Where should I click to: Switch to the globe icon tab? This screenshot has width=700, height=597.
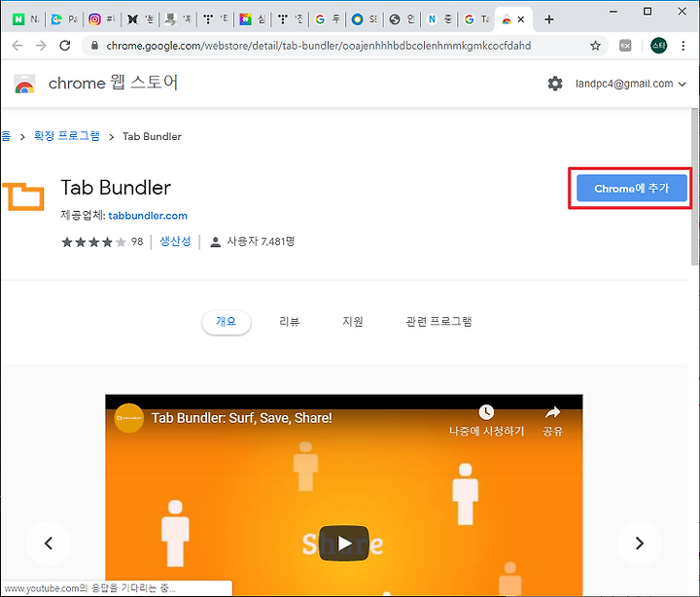coord(402,19)
